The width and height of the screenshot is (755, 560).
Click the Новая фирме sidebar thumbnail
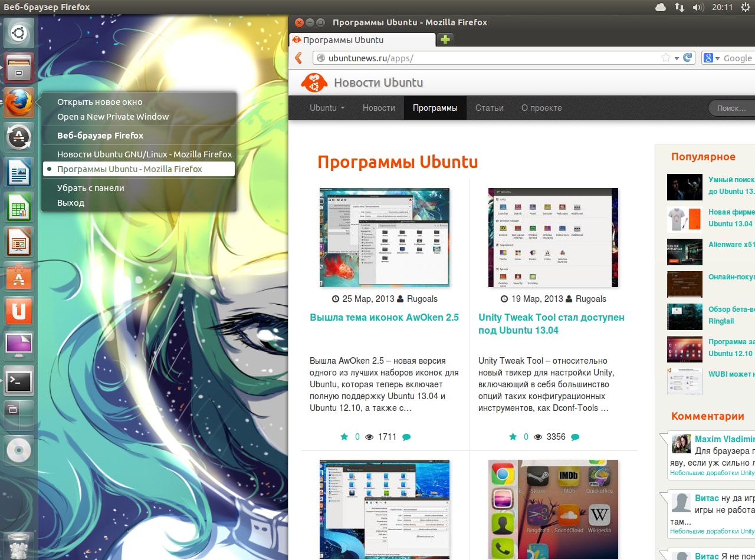685,219
